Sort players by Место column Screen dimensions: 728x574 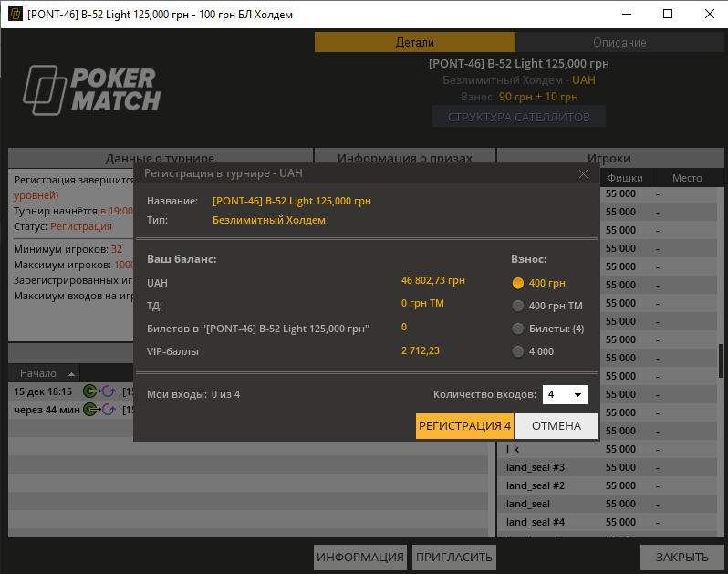pos(687,178)
